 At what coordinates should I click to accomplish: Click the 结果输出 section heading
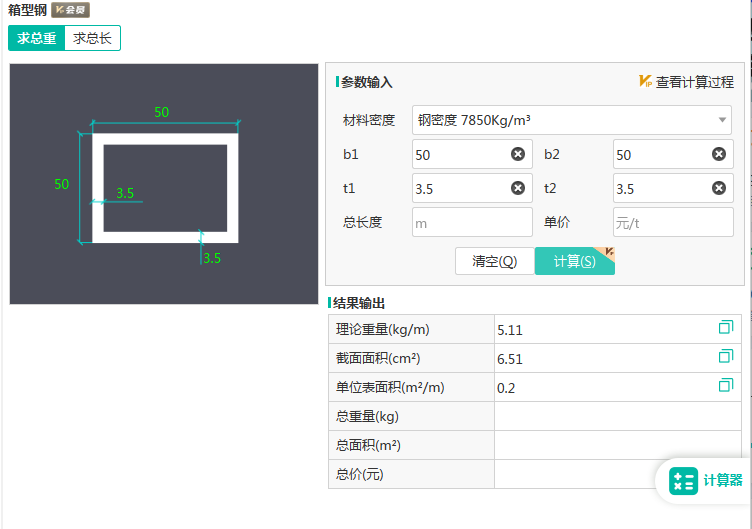pos(359,303)
